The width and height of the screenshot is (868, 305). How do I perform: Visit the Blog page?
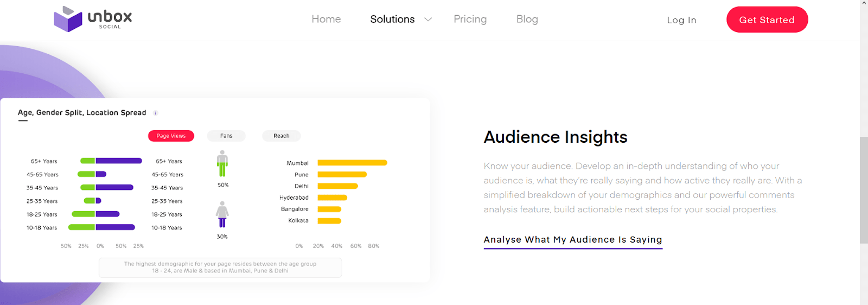[527, 19]
